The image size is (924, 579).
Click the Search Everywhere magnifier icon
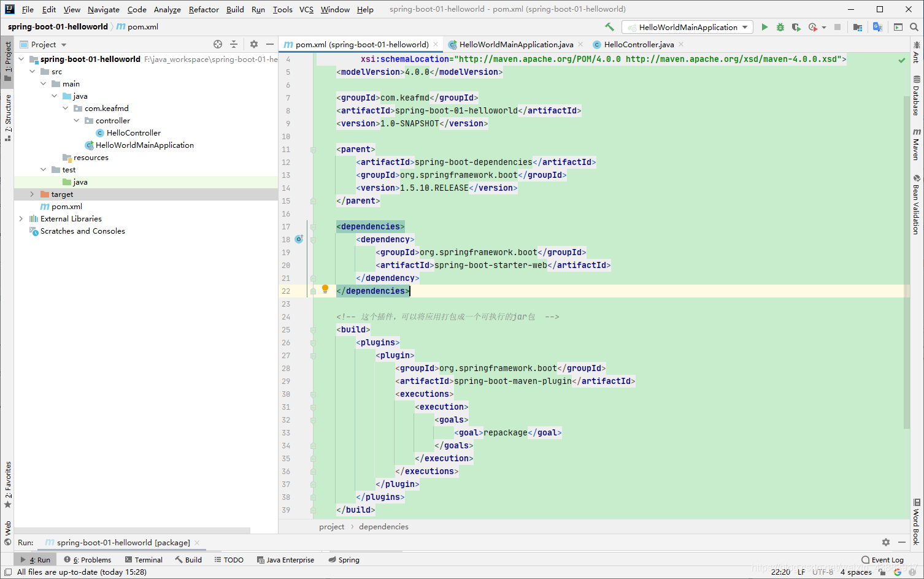point(914,27)
